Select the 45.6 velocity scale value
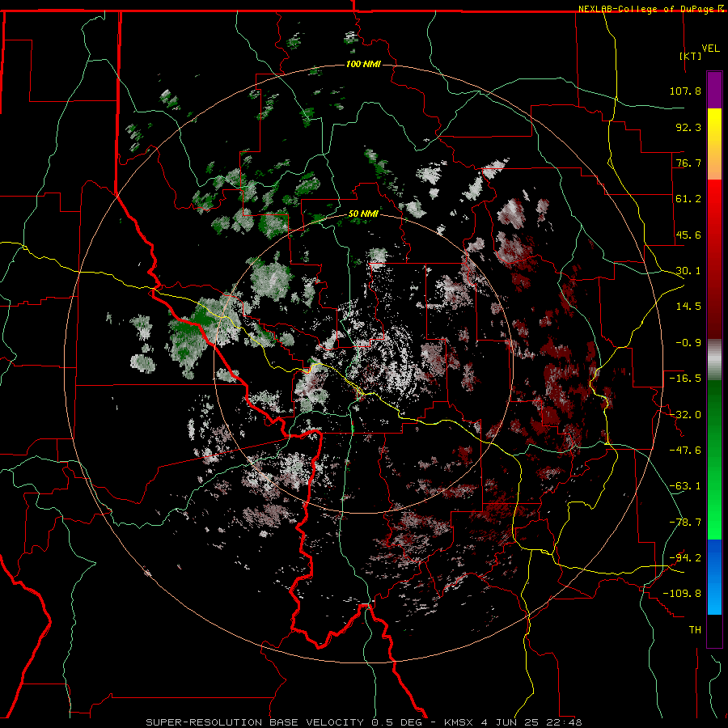 click(688, 235)
